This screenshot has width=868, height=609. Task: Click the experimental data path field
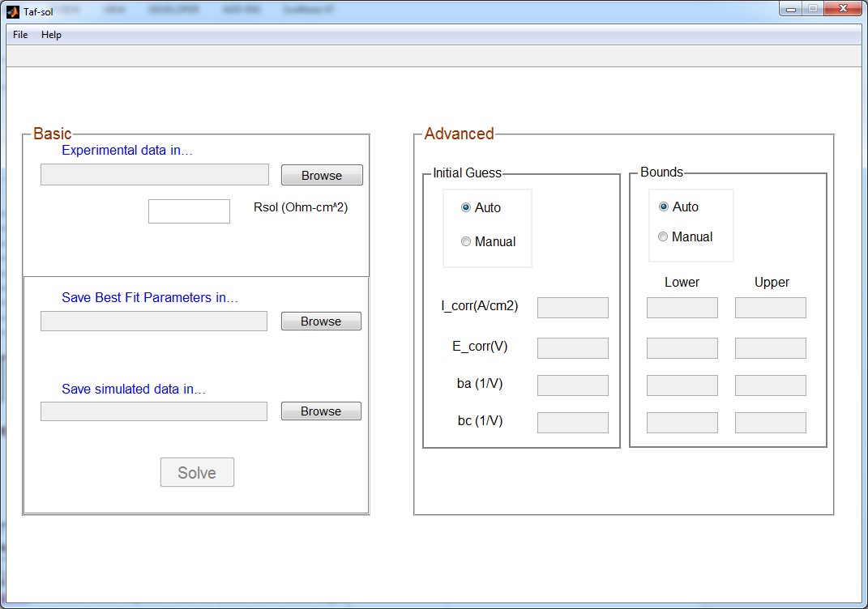pos(155,175)
